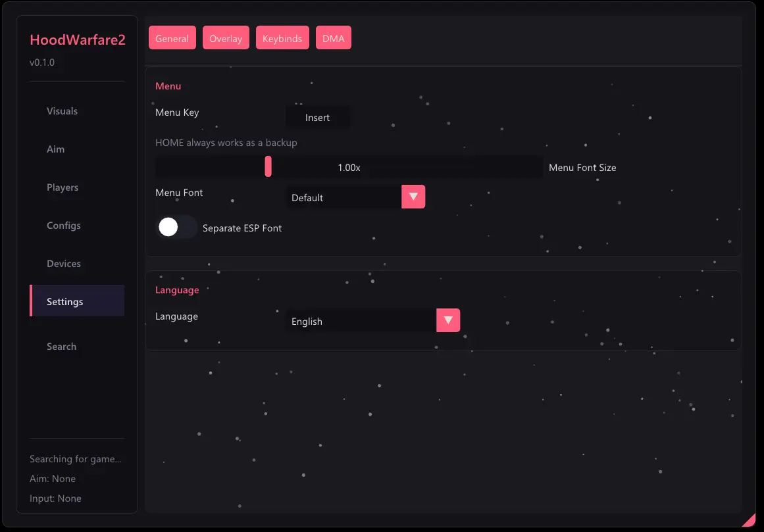Click the Aim: None status text
Viewport: 764px width, 532px height.
point(53,479)
